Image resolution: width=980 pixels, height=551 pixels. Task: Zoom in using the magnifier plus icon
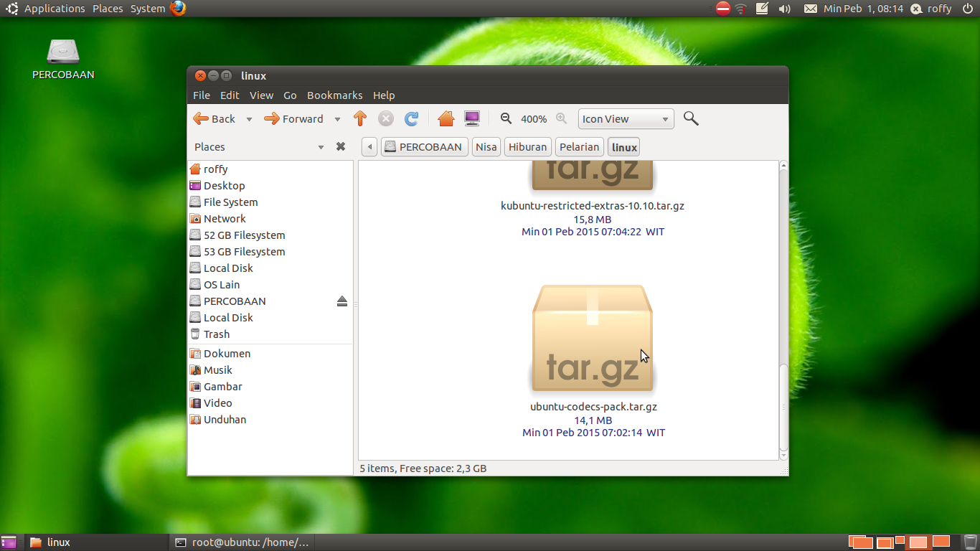point(562,118)
